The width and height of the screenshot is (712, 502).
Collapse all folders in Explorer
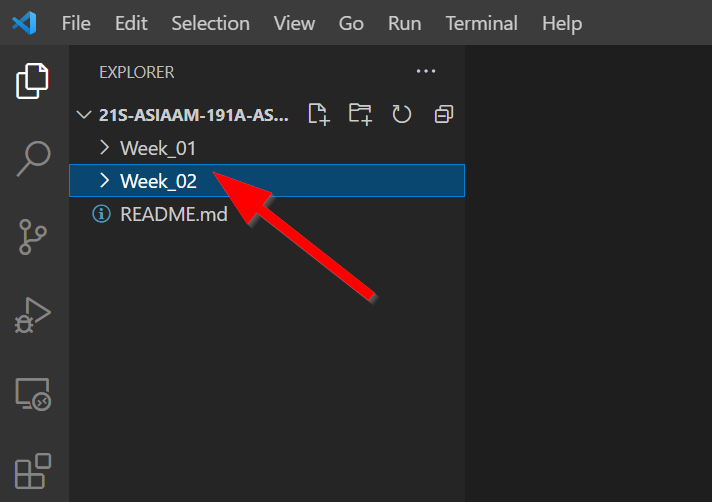(x=444, y=114)
